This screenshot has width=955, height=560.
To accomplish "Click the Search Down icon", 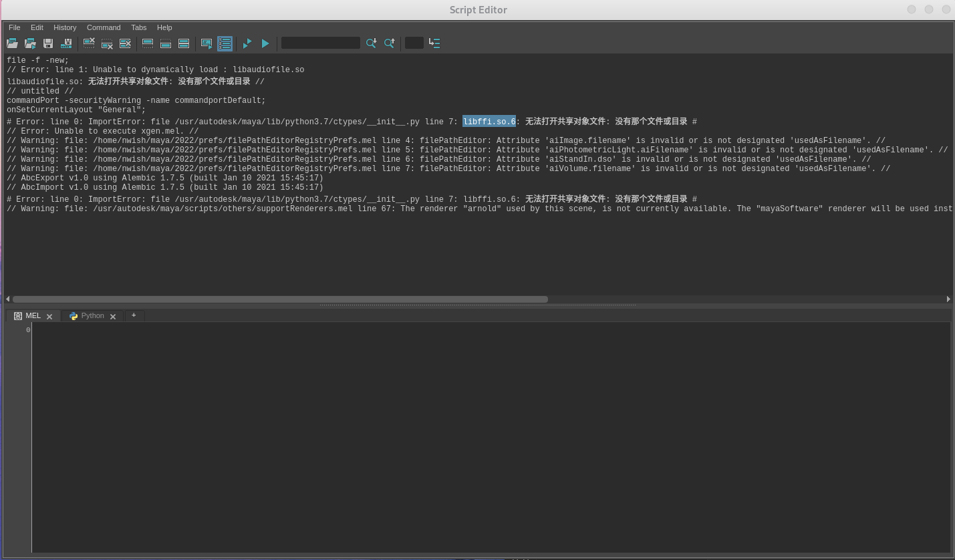I will pos(371,43).
